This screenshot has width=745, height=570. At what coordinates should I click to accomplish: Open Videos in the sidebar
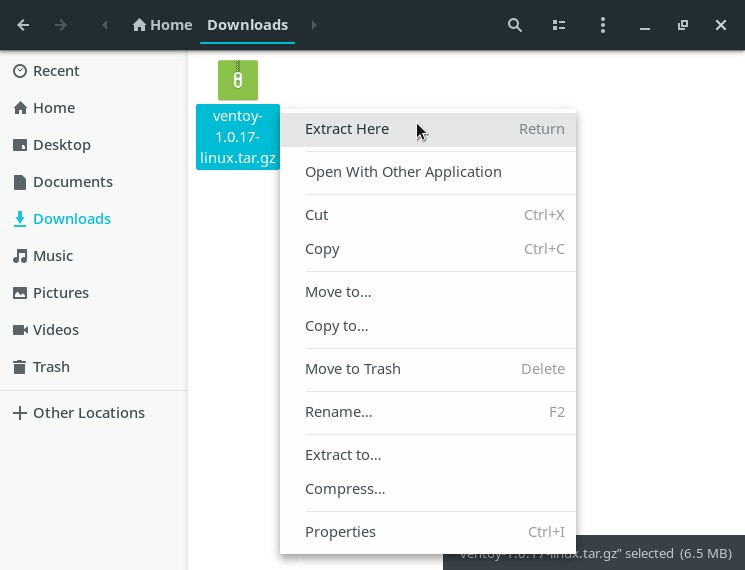pyautogui.click(x=94, y=330)
